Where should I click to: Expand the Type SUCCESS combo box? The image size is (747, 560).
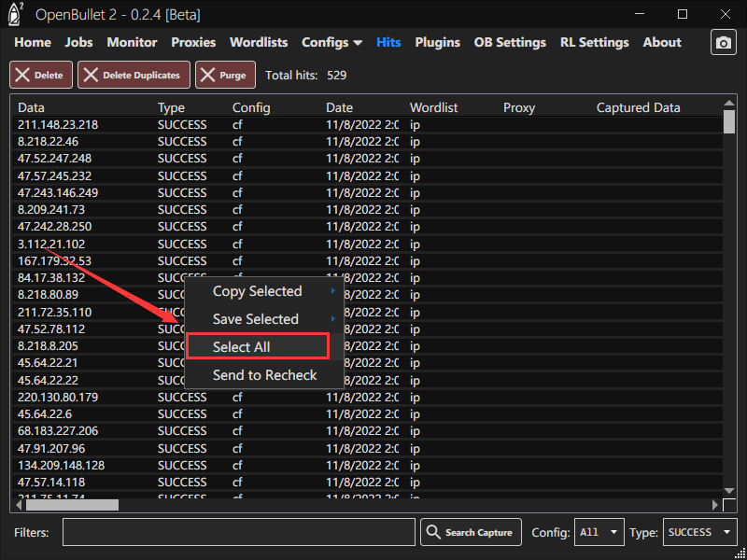(x=700, y=532)
